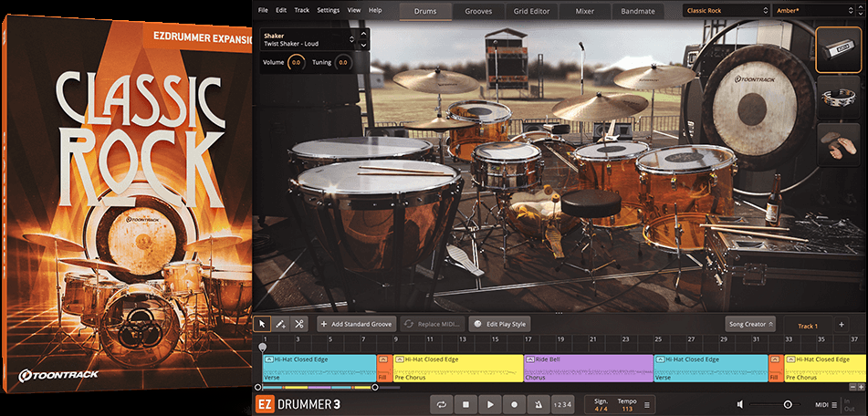Step to next shaker with down arrow
The width and height of the screenshot is (868, 416).
point(363,45)
